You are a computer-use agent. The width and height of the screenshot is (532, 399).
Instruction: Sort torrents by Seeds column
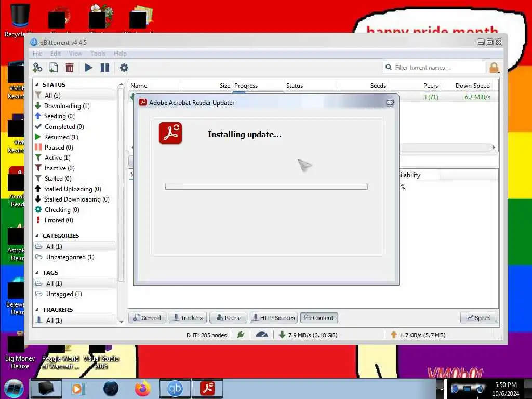tap(362, 86)
